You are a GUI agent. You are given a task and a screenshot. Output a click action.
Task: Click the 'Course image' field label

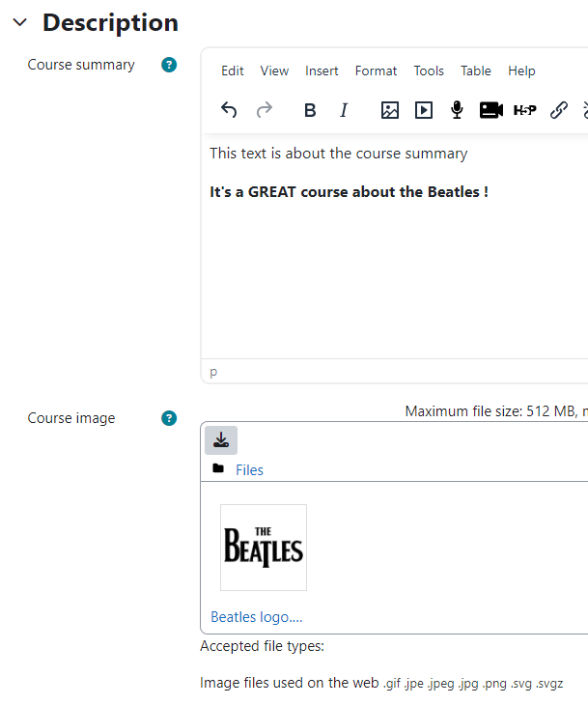click(71, 418)
